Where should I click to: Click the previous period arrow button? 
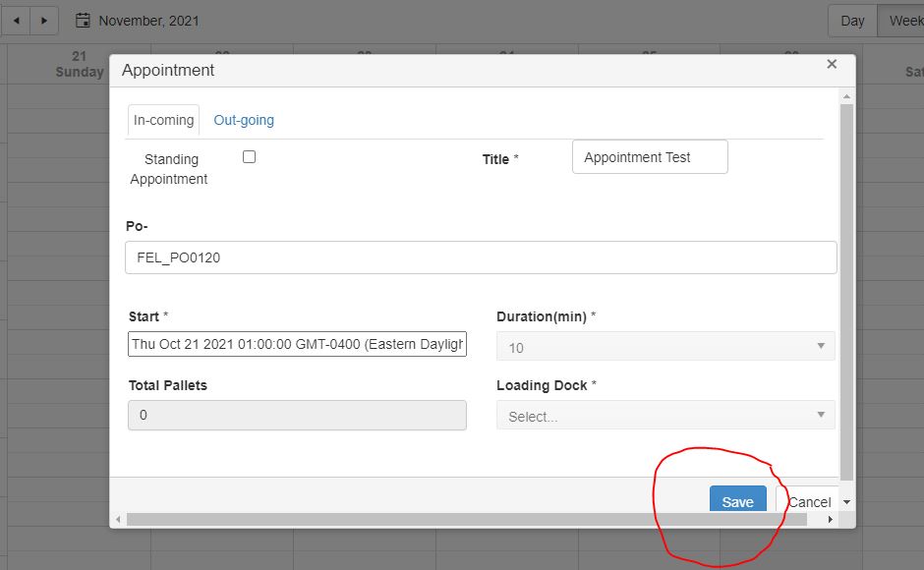click(x=15, y=21)
